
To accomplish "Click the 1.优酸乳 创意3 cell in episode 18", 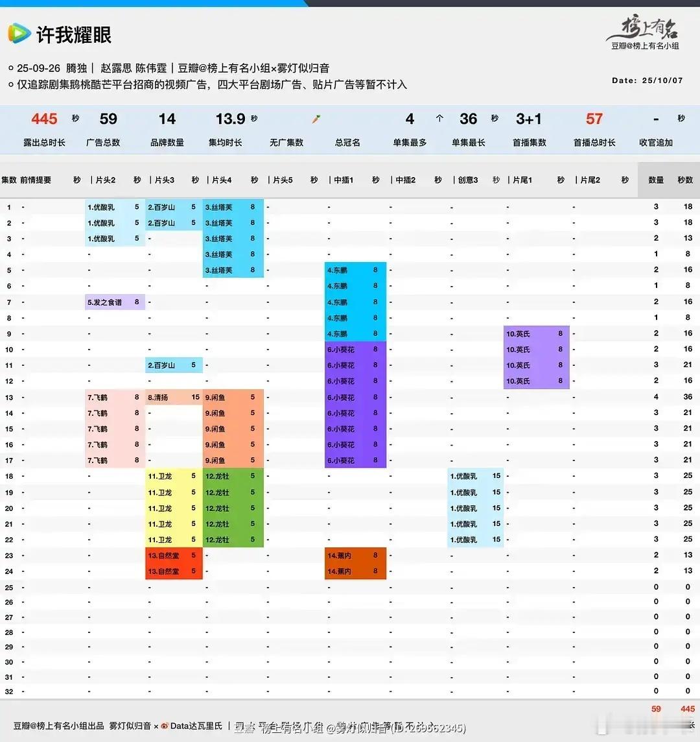I will 475,476.
